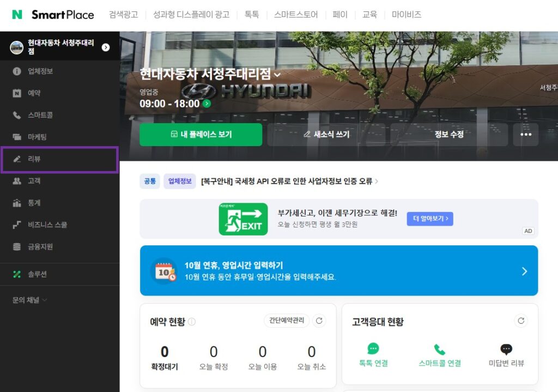Screen dimensions: 558x392
Task: Expand the 현대자동차 서청주대리점 title dropdown
Action: pyautogui.click(x=277, y=75)
